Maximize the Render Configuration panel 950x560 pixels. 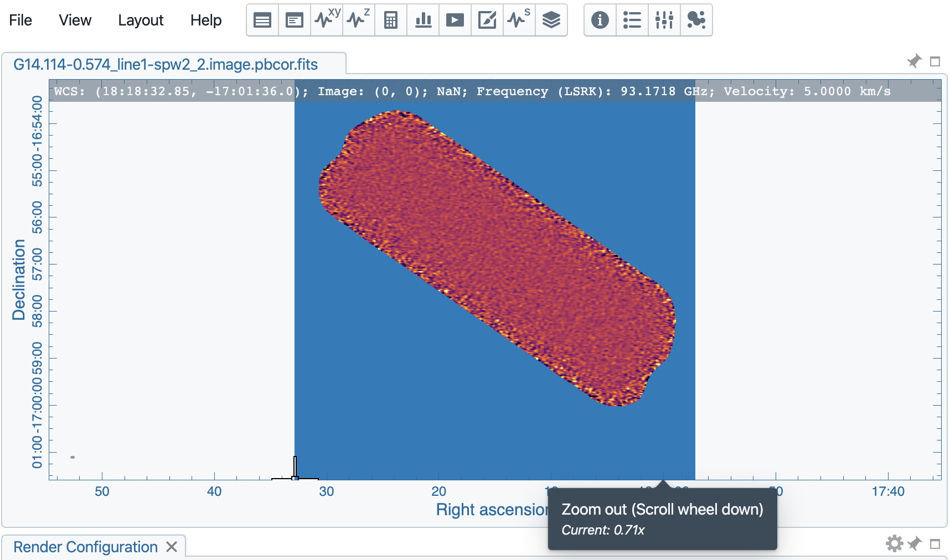tap(935, 544)
